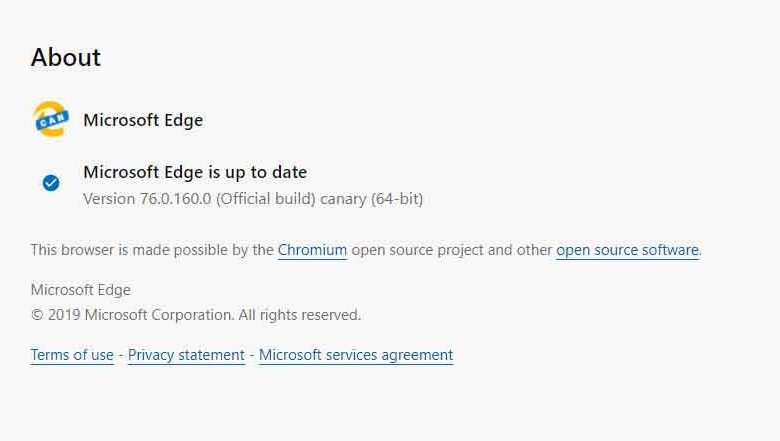Click the dash separator after Privacy statement

click(252, 355)
